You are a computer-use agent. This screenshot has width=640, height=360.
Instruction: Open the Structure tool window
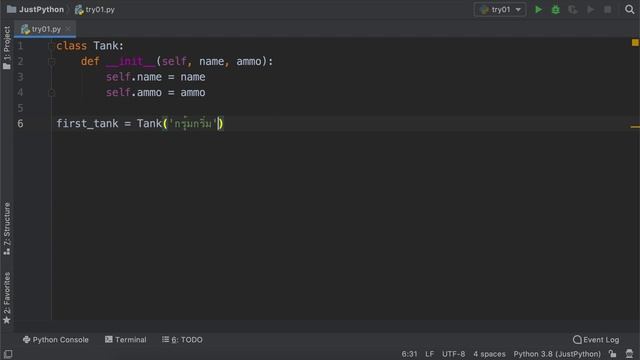7,229
